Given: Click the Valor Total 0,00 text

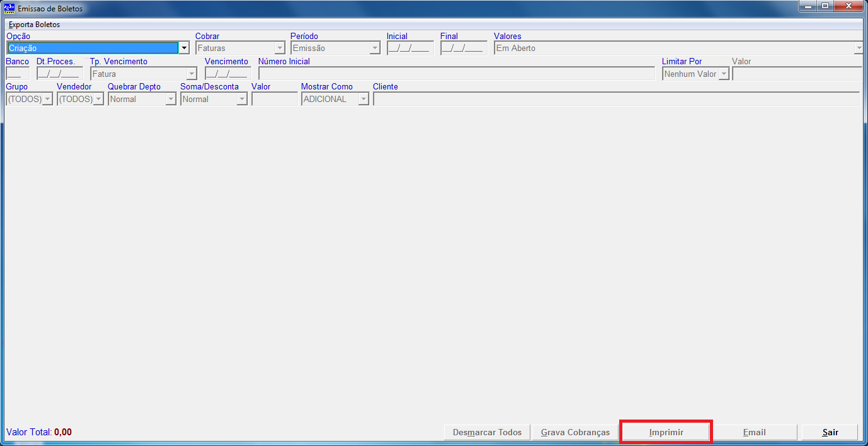Looking at the screenshot, I should [x=39, y=432].
